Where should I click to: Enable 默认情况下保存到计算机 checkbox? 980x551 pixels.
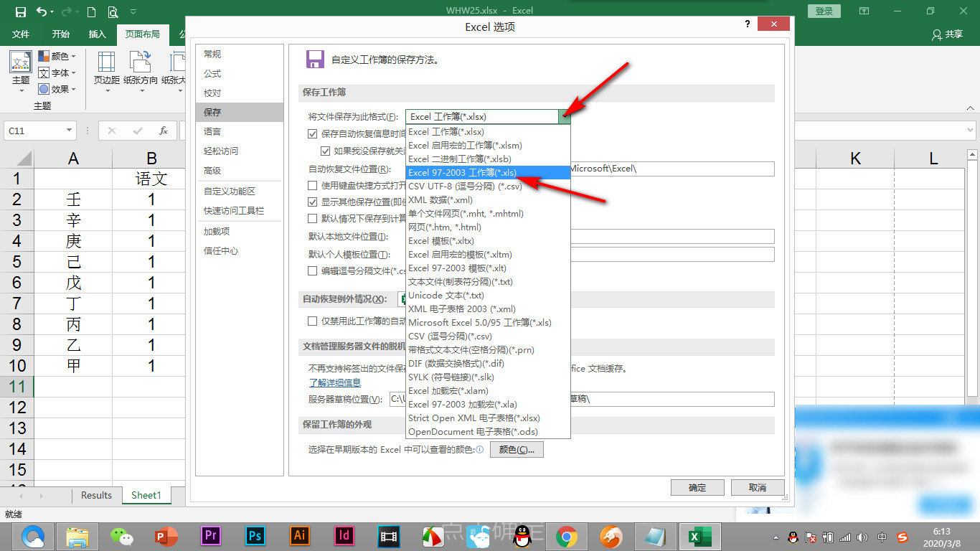(x=313, y=219)
